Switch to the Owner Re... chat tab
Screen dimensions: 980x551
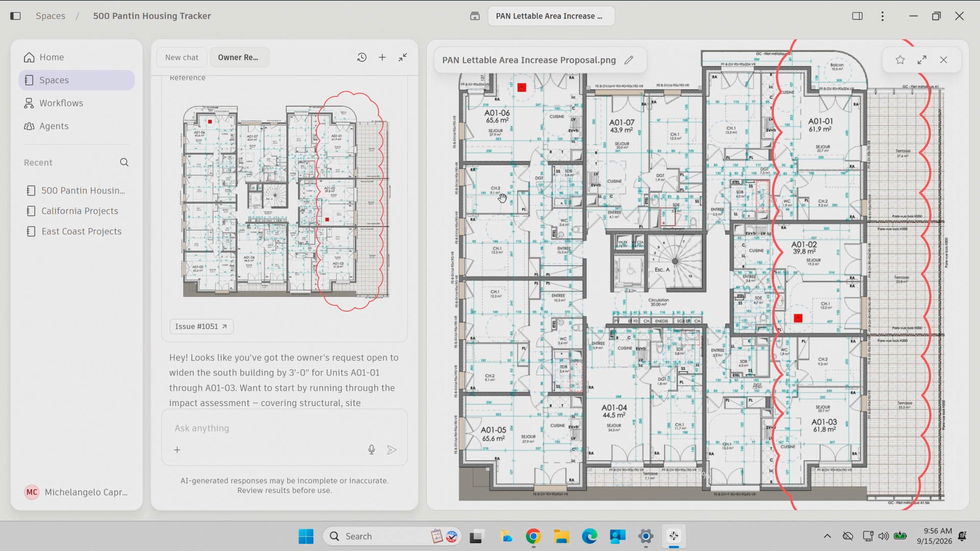[x=238, y=57]
